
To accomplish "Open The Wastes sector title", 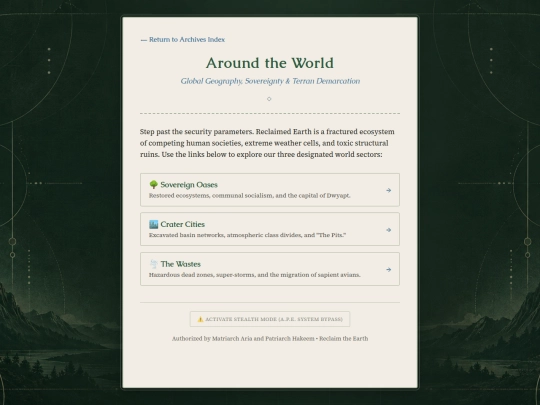I will point(180,264).
